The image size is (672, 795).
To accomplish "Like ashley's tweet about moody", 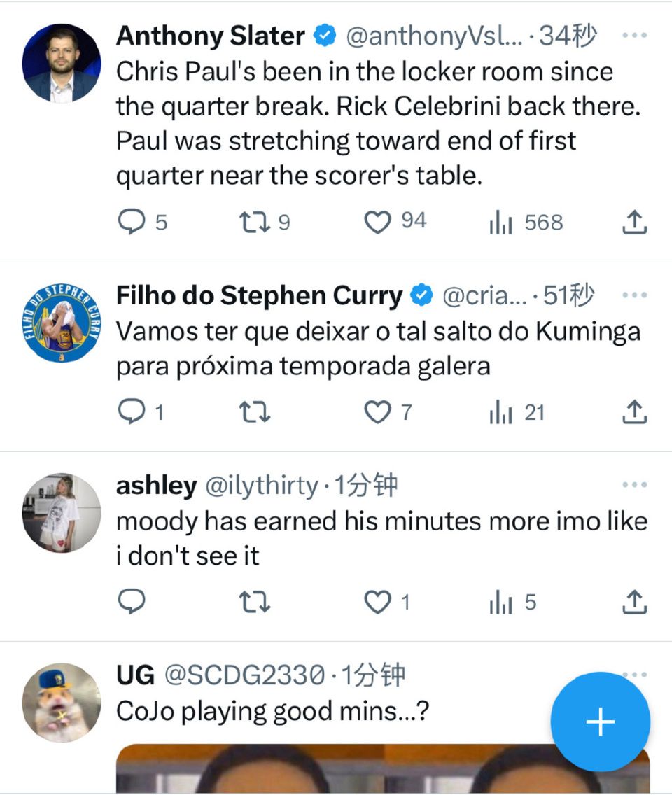I will click(378, 602).
